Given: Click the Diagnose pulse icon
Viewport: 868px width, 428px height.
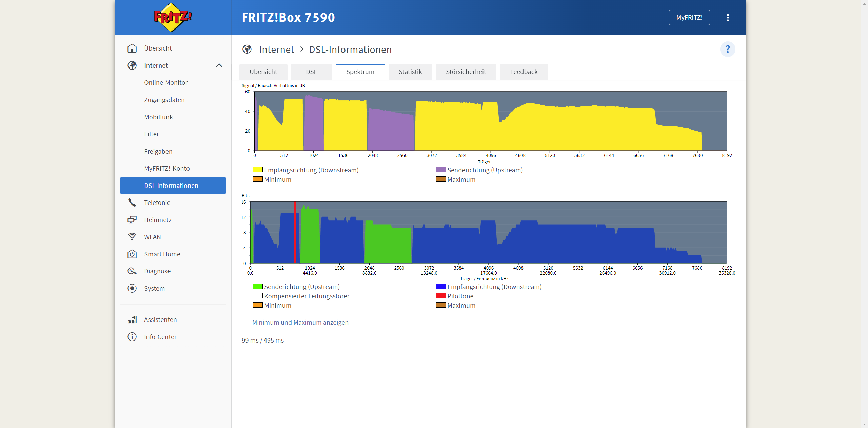Looking at the screenshot, I should click(x=132, y=271).
